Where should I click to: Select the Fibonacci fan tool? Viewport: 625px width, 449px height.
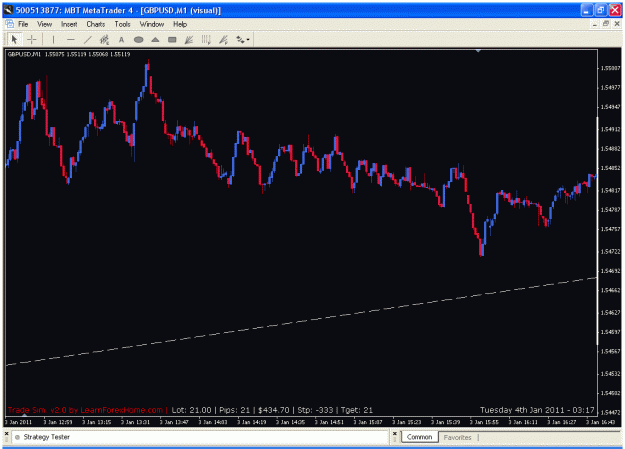pyautogui.click(x=189, y=39)
